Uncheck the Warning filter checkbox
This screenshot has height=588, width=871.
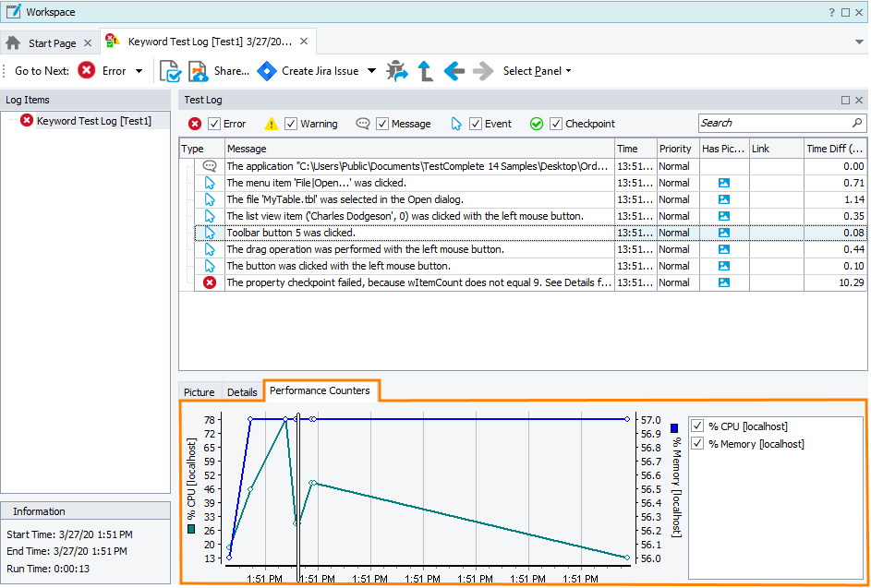[x=291, y=124]
